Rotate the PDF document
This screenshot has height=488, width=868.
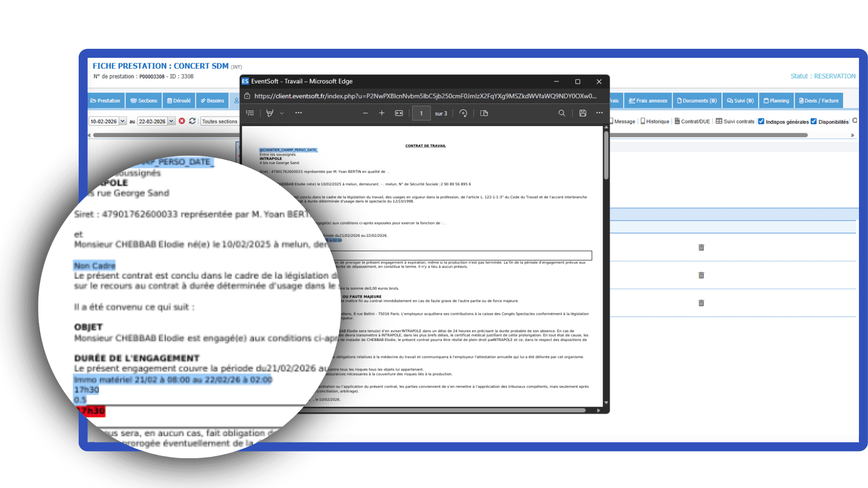coord(463,113)
